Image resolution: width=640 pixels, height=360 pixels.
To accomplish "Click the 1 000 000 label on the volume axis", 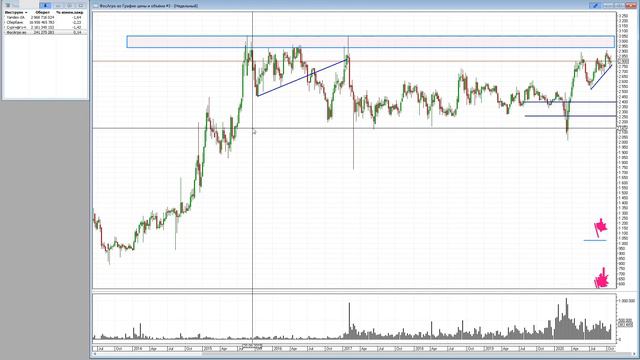I will (x=627, y=301).
